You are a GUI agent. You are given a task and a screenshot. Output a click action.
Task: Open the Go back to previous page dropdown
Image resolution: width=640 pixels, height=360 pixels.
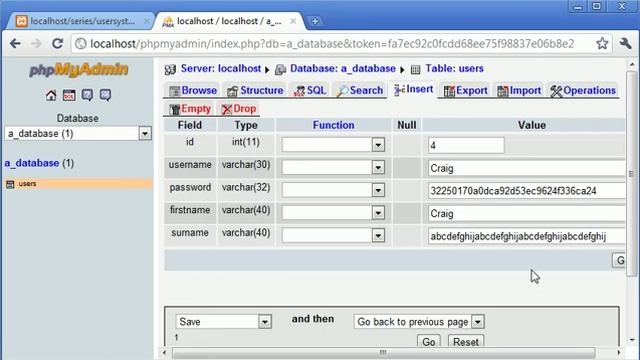coord(419,322)
